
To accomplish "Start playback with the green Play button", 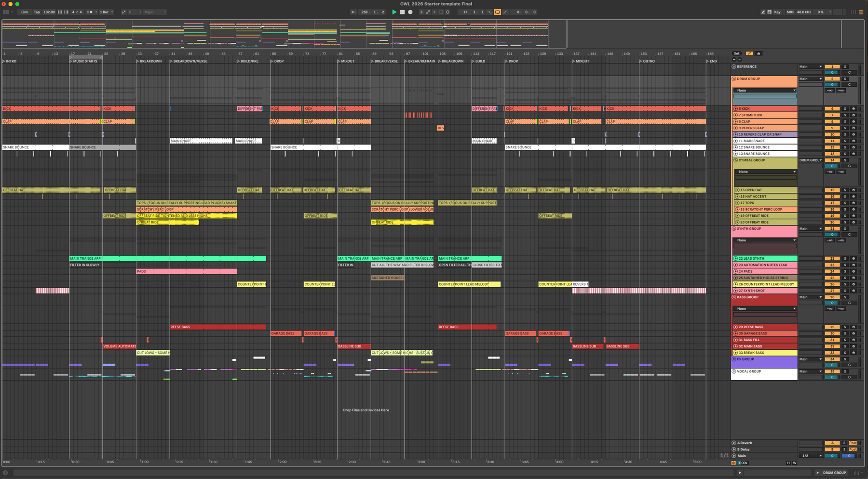I will coord(394,12).
